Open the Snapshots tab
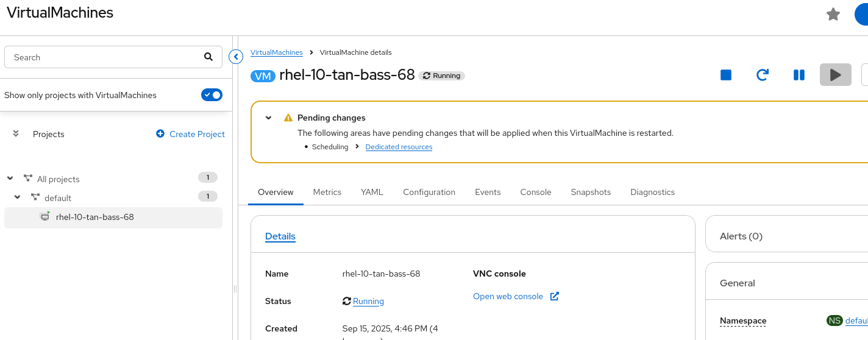 click(x=590, y=192)
